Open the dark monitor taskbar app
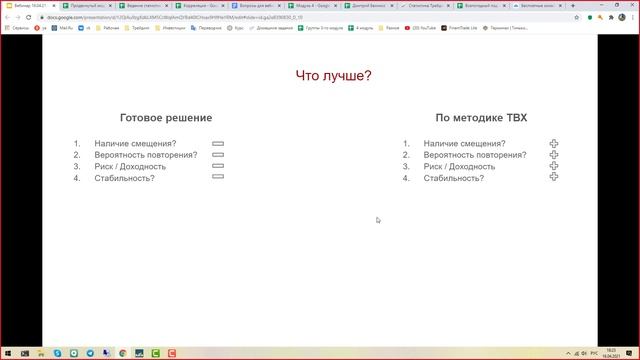This screenshot has height=360, width=640. [x=139, y=353]
